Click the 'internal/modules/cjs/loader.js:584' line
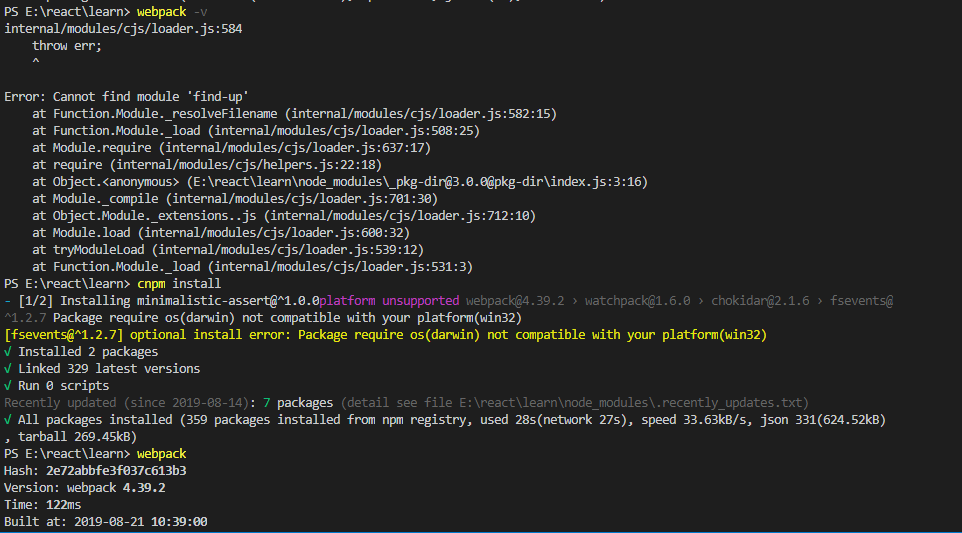The width and height of the screenshot is (962, 533). click(123, 29)
